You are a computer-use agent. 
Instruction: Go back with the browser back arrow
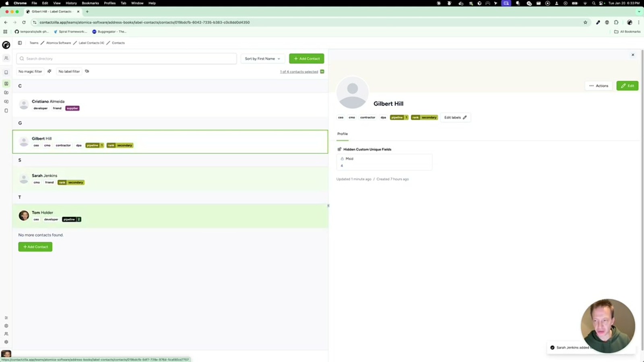coord(6,23)
